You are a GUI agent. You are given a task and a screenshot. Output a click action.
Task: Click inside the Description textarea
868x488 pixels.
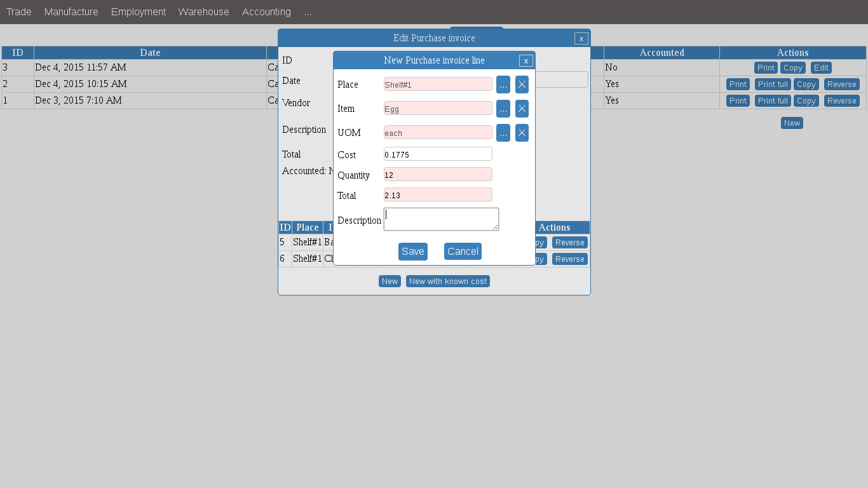(x=441, y=219)
